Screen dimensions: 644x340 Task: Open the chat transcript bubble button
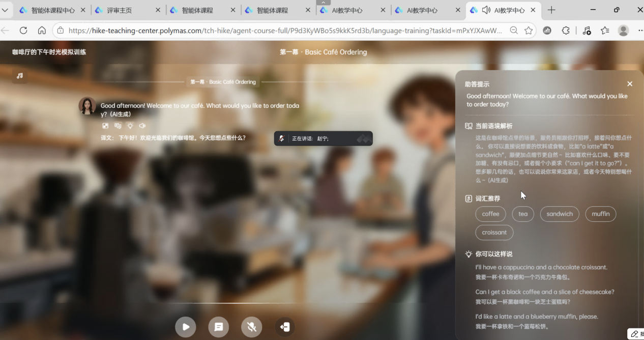(219, 327)
